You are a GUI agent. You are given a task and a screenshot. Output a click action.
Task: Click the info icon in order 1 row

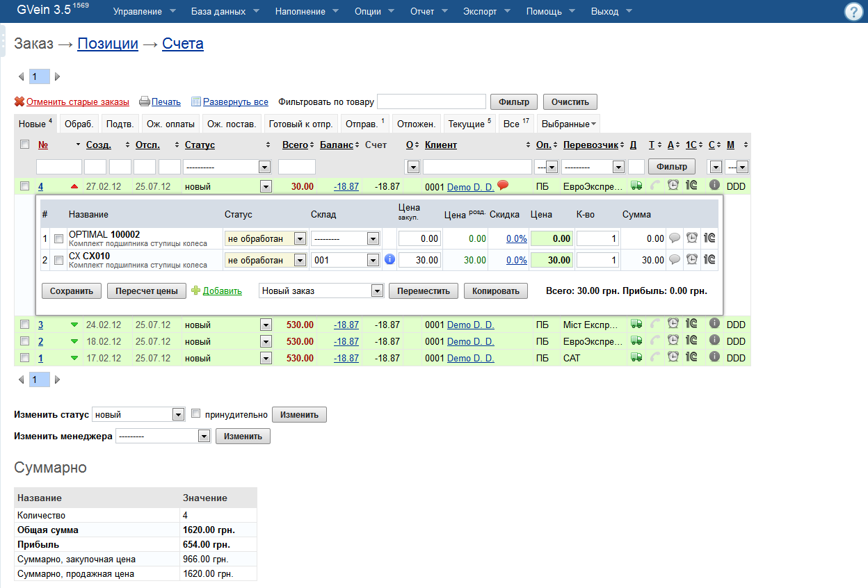(x=714, y=357)
